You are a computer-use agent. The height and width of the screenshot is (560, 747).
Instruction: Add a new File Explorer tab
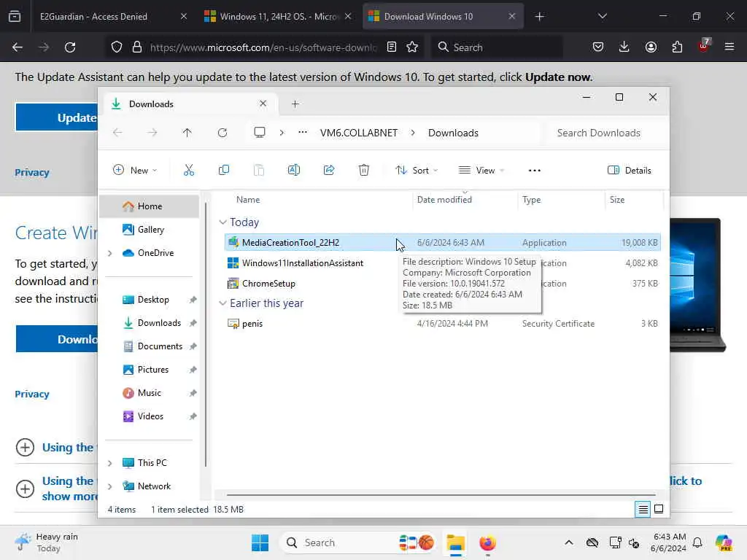295,104
